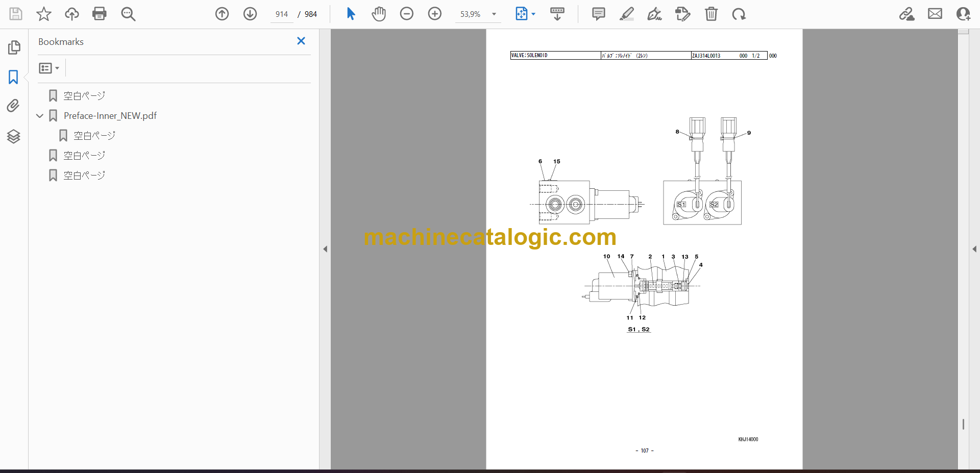Zoom out with the minus button
The width and height of the screenshot is (980, 473).
(407, 14)
